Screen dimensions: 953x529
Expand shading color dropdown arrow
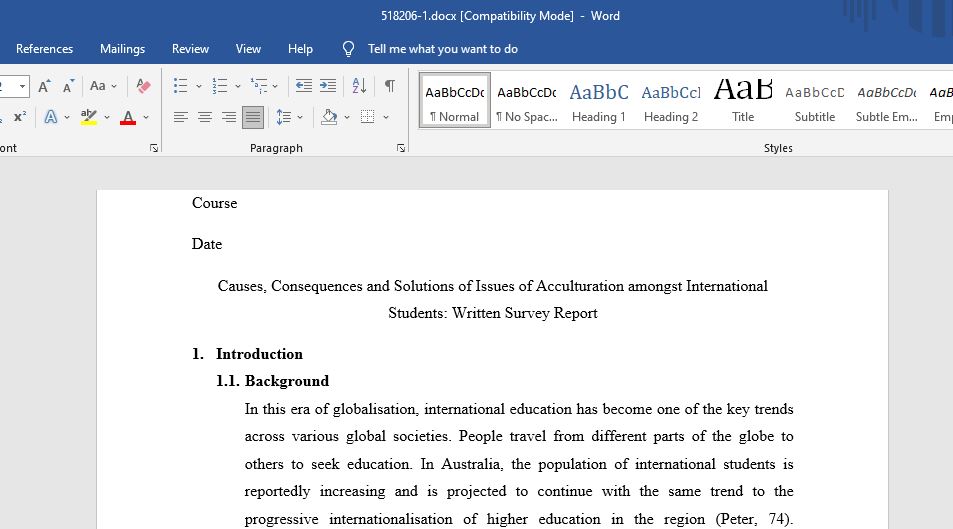click(x=347, y=117)
